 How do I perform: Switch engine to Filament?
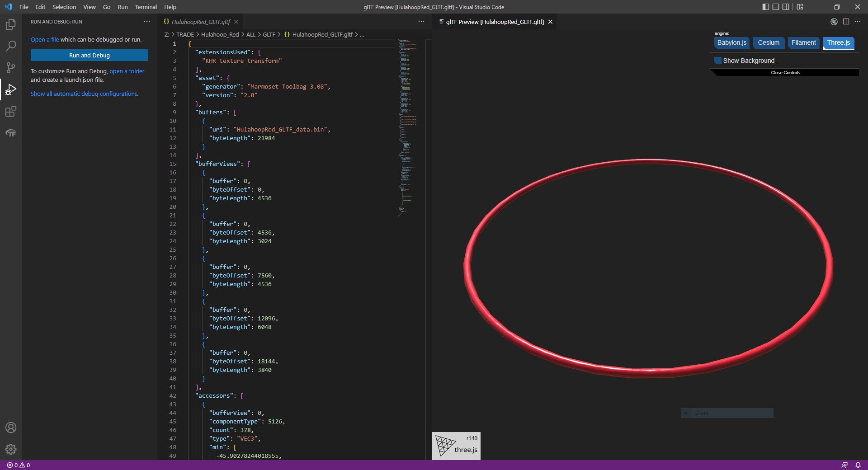(803, 43)
